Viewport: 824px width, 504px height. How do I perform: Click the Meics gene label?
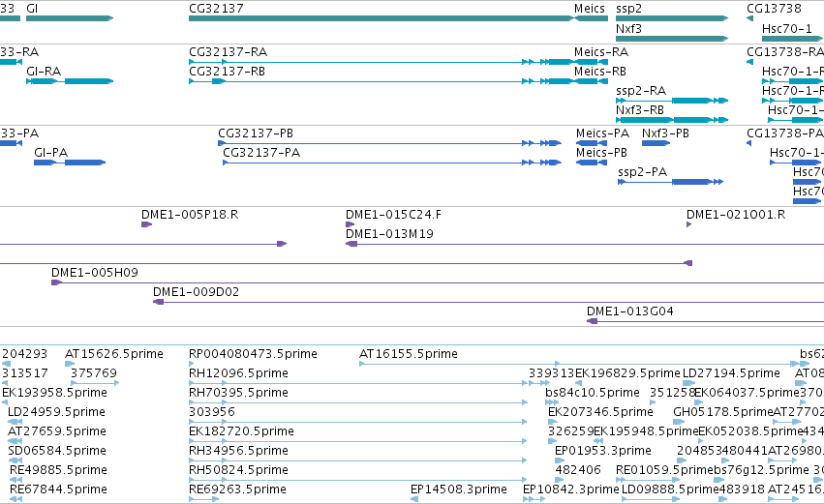(x=589, y=9)
